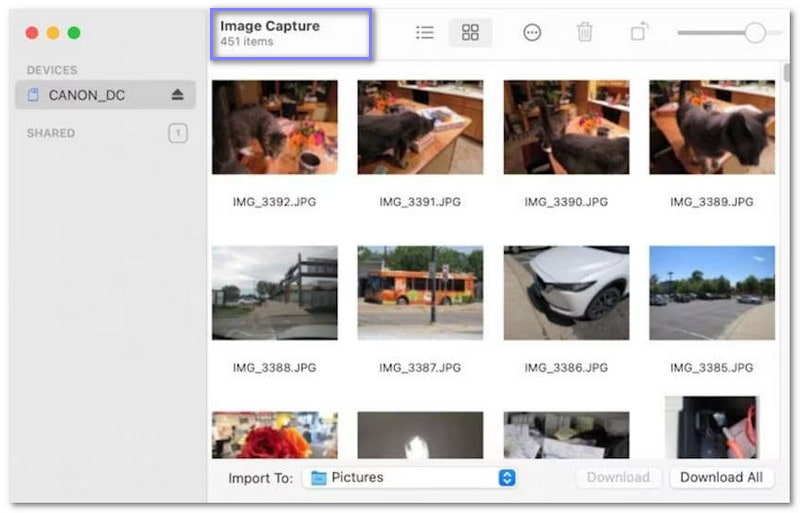Select the IMG_3388.JPG building photo
Viewport: 800px width, 513px height.
click(274, 293)
